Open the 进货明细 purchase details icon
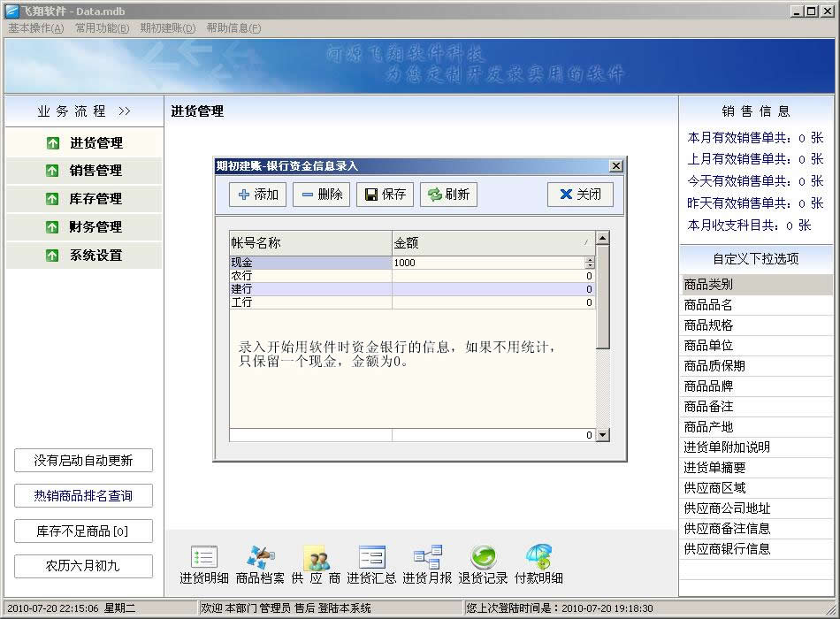840x619 pixels. (204, 564)
